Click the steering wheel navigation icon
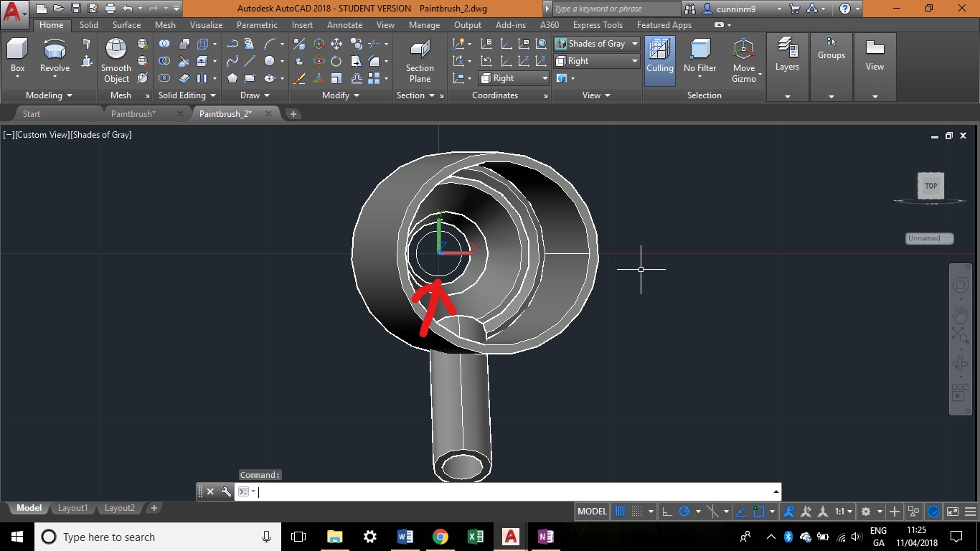This screenshot has width=980, height=551. coord(960,286)
